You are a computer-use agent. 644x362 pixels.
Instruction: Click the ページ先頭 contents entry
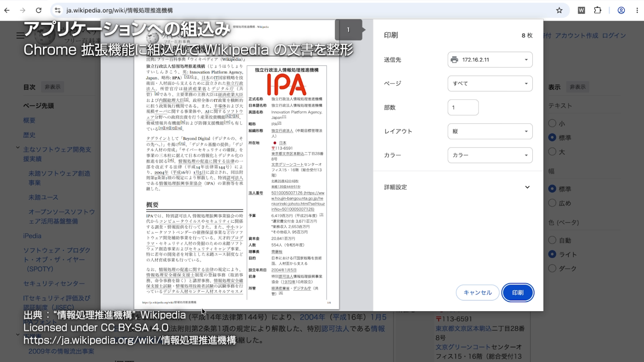pyautogui.click(x=39, y=106)
